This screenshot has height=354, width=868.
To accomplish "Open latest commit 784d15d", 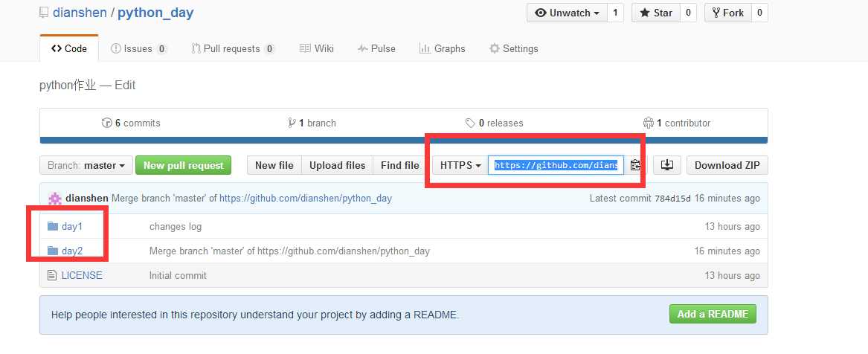I will [x=672, y=198].
